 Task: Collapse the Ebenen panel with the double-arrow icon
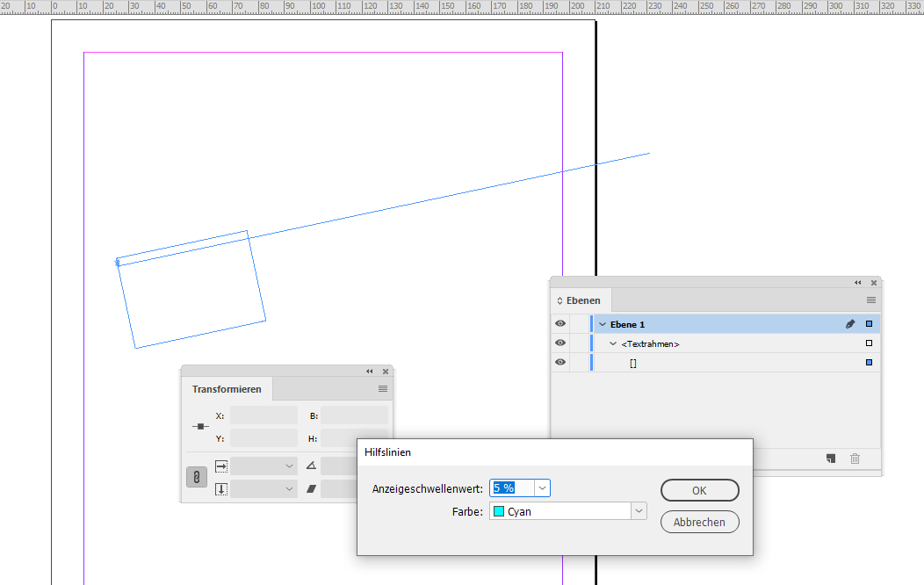[x=857, y=282]
